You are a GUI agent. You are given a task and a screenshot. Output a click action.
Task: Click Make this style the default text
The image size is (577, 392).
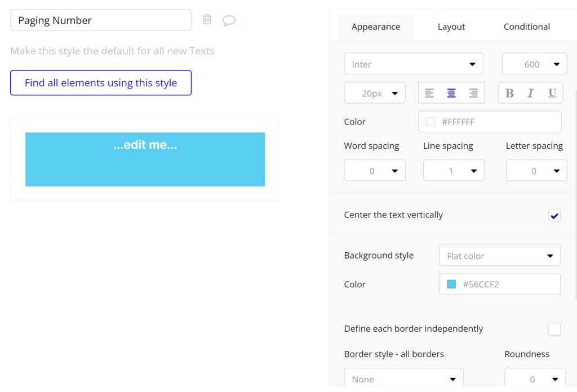(x=112, y=51)
